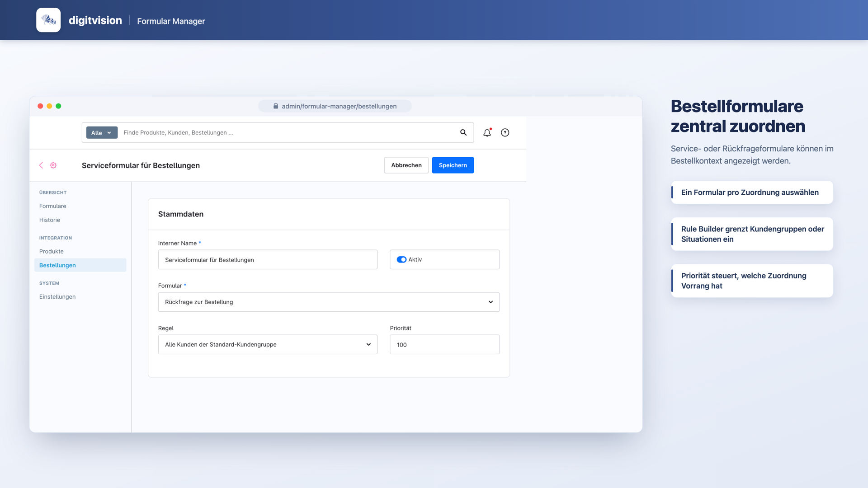Open Produkte in the sidebar
868x488 pixels.
(52, 251)
